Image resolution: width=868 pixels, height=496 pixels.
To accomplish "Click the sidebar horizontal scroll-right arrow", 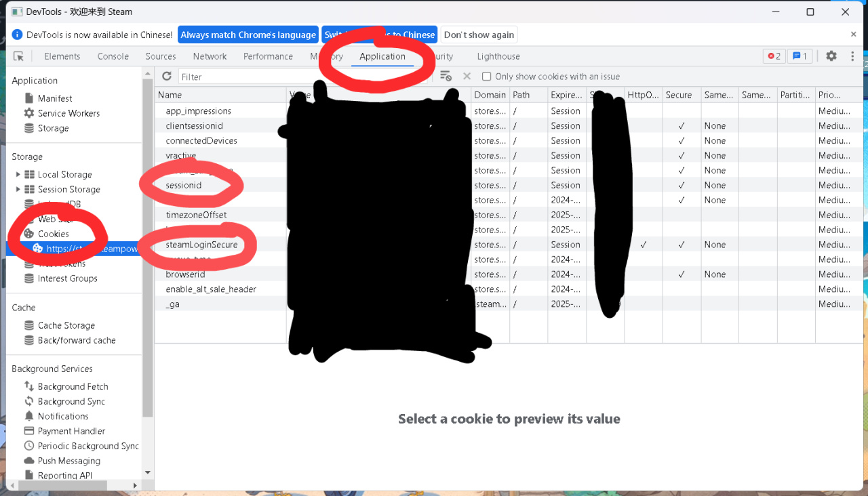I will pos(135,485).
